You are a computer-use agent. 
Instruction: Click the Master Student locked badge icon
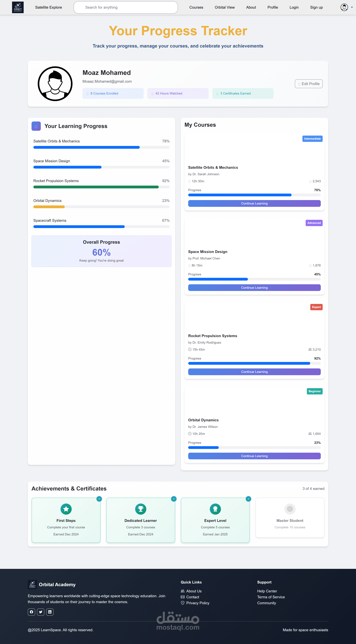tap(290, 509)
